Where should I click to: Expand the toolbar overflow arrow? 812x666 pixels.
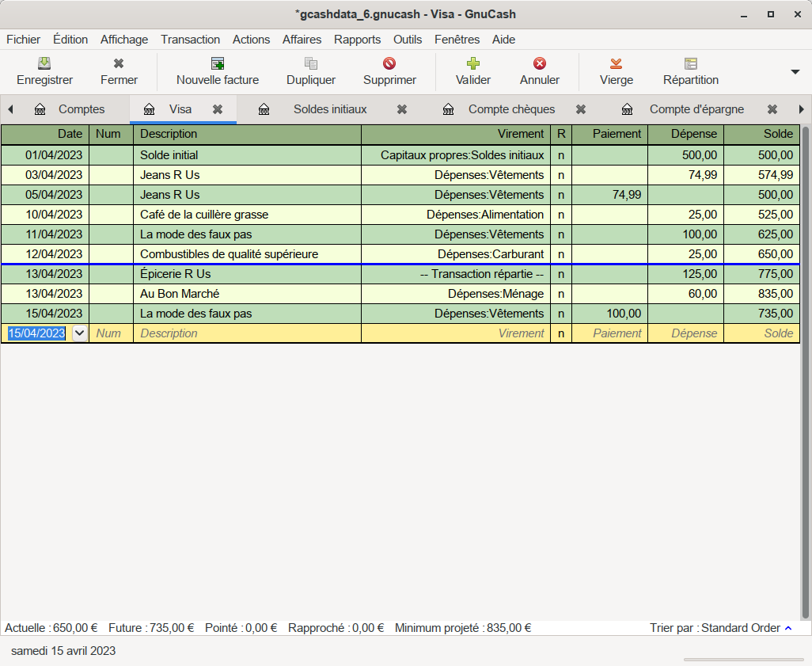795,72
